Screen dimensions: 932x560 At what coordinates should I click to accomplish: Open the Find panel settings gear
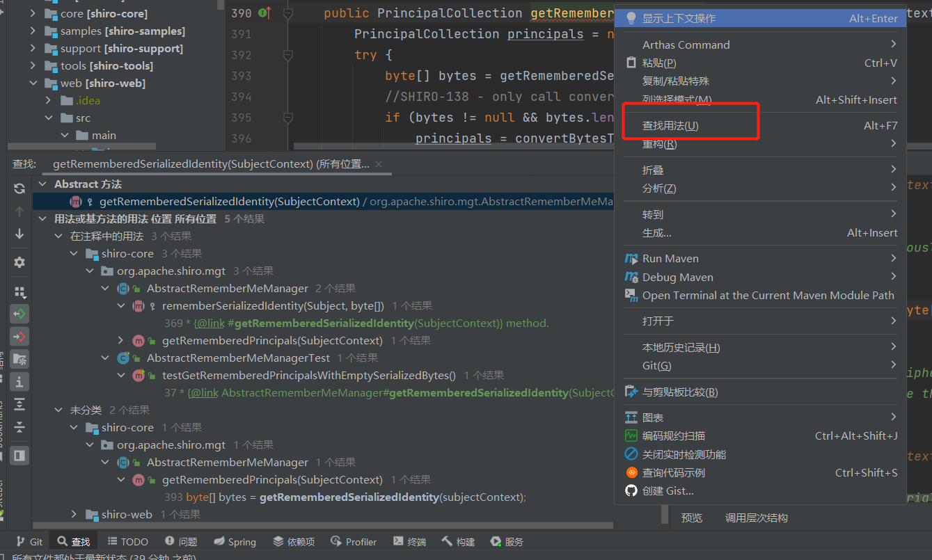[19, 262]
